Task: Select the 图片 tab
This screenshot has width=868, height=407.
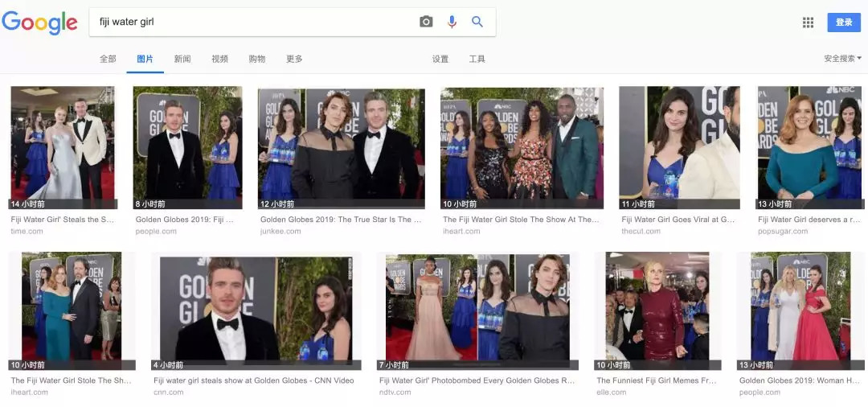Action: click(145, 59)
